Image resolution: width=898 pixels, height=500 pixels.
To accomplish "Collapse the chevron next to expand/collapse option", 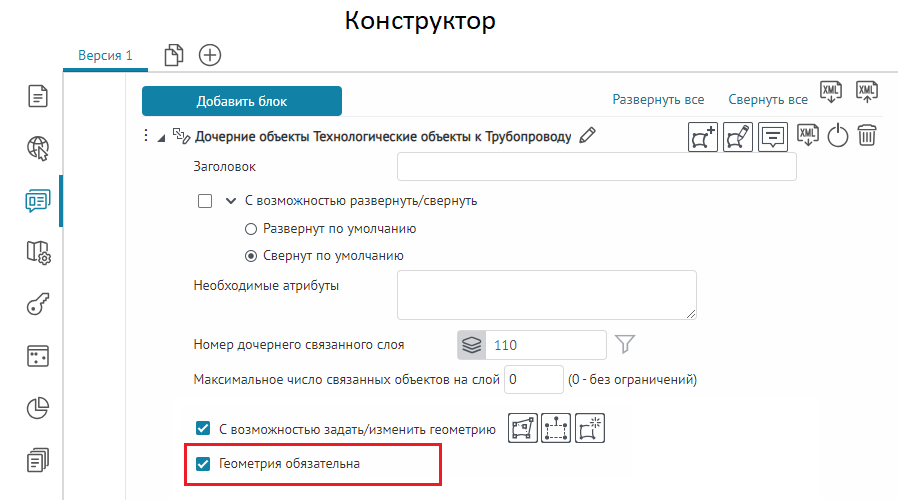I will (231, 200).
